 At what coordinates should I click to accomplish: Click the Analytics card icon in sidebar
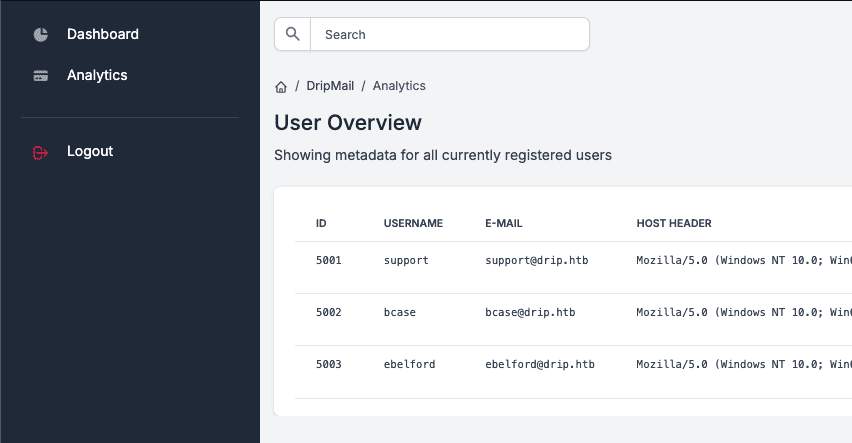pyautogui.click(x=41, y=76)
